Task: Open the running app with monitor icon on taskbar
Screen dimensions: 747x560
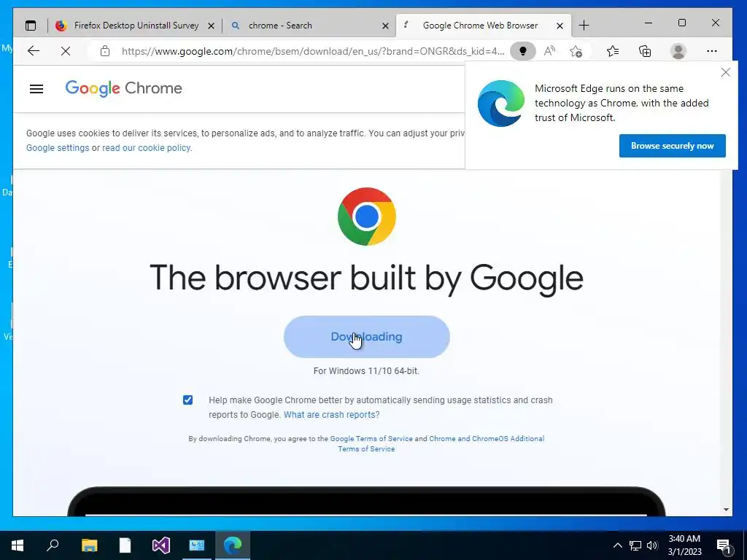Action: point(197,545)
